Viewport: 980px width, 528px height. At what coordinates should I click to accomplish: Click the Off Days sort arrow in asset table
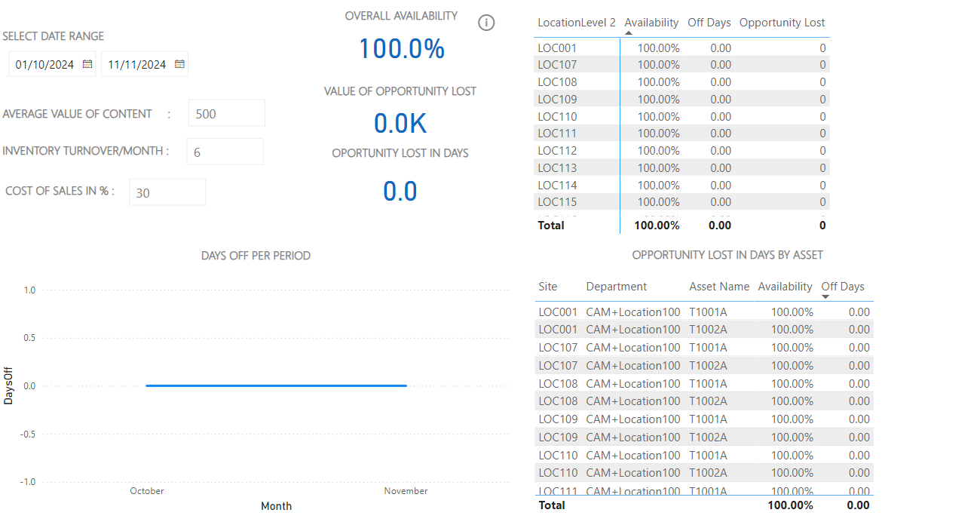point(825,297)
